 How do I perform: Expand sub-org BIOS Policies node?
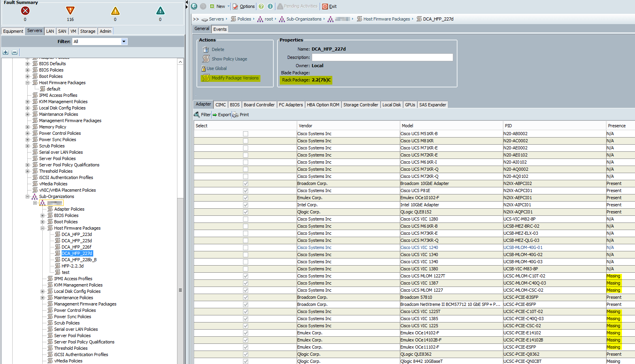coord(43,215)
